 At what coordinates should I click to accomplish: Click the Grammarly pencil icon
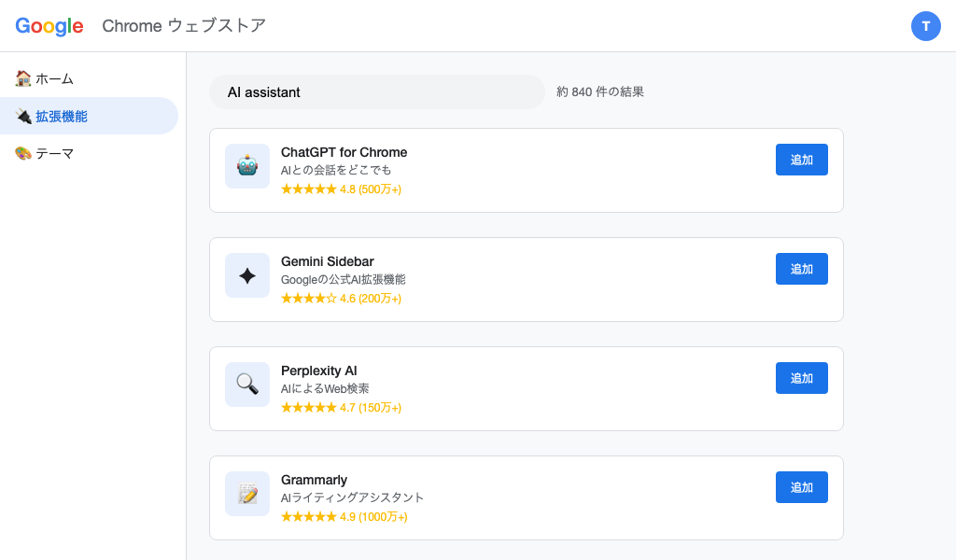pyautogui.click(x=246, y=494)
